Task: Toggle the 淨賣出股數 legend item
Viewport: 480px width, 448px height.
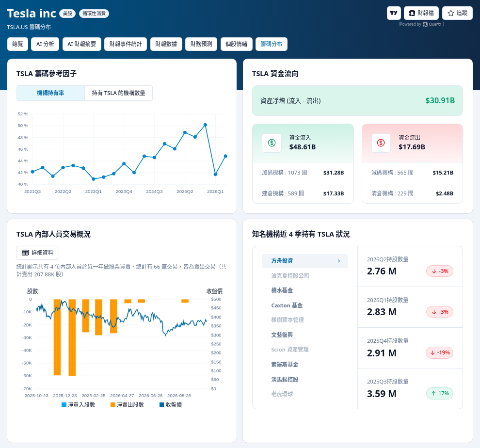Action: coord(127,405)
